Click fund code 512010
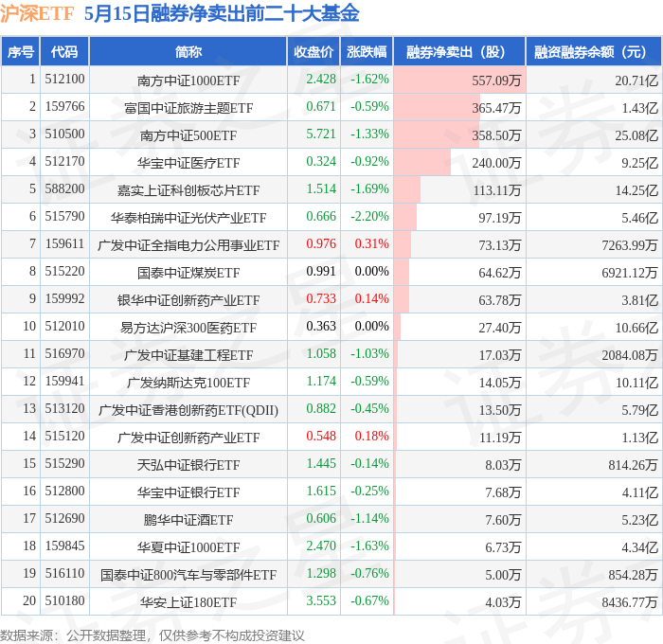This screenshot has height=644, width=663. pyautogui.click(x=64, y=327)
